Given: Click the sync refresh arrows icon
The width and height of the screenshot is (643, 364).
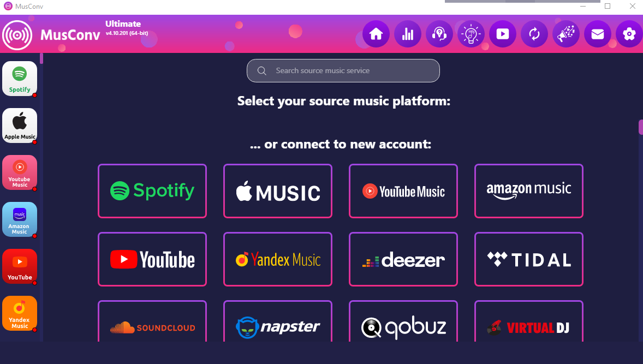Looking at the screenshot, I should [534, 34].
